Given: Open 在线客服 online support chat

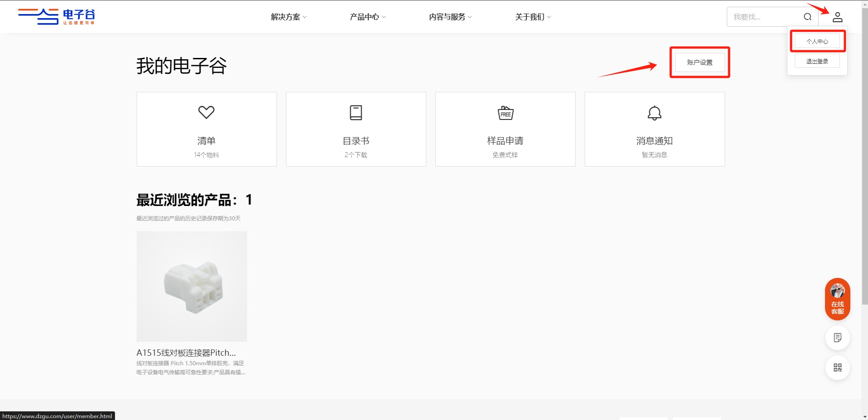Looking at the screenshot, I should coord(837,299).
